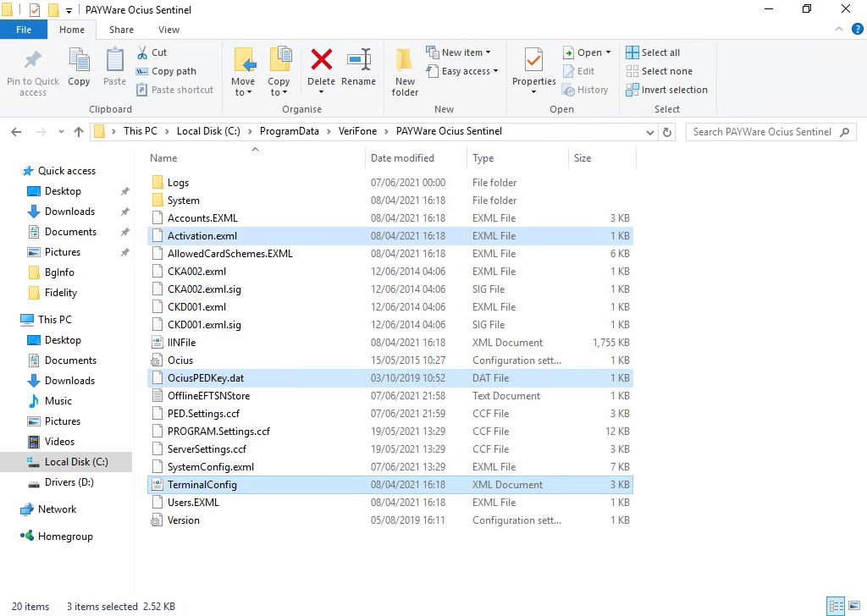Select the SystemConfig.exml file
Image resolution: width=867 pixels, height=616 pixels.
click(390, 467)
